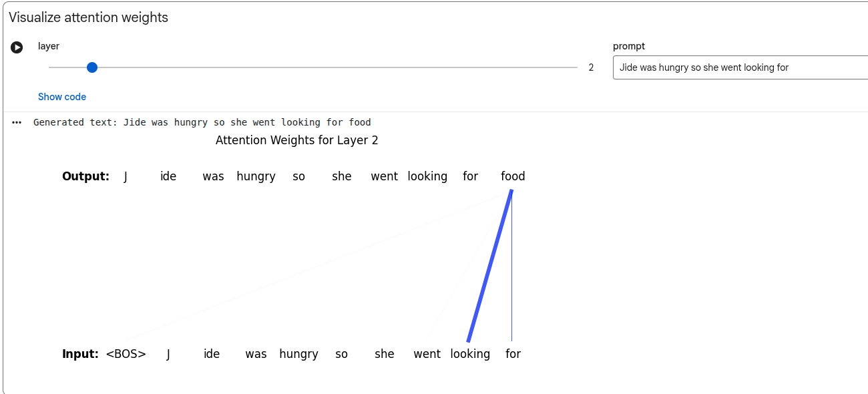
Task: Click the layer slider handle
Action: [92, 67]
